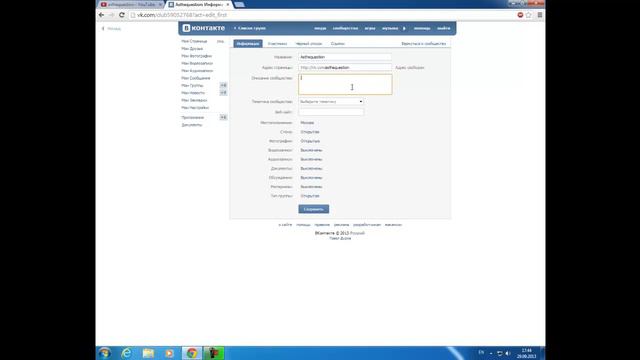Click the Описание сообщества text area
The height and width of the screenshot is (360, 640).
point(345,84)
